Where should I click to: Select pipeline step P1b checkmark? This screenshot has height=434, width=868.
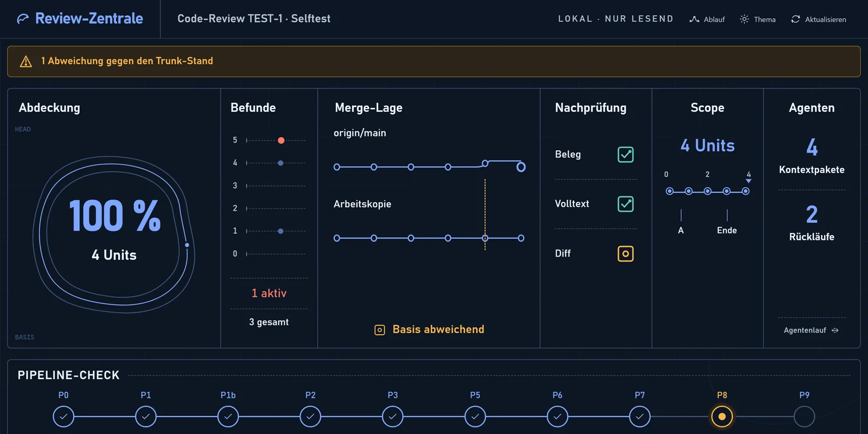point(228,417)
